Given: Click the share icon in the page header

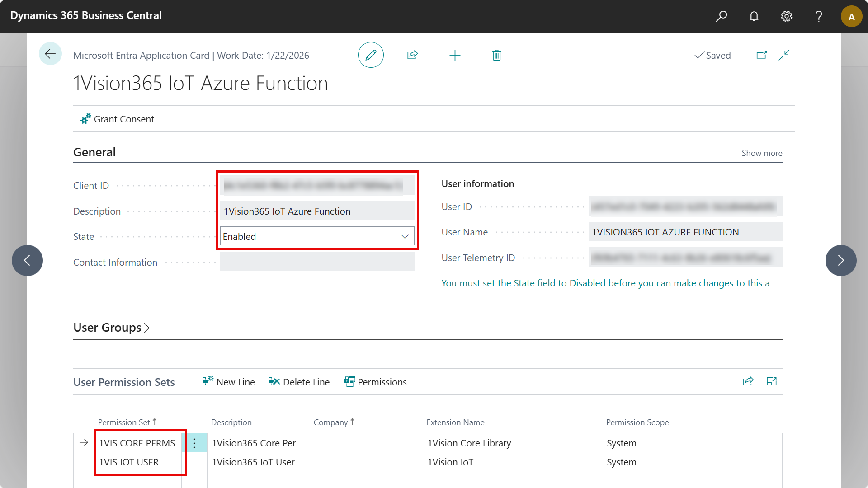Looking at the screenshot, I should pos(412,55).
